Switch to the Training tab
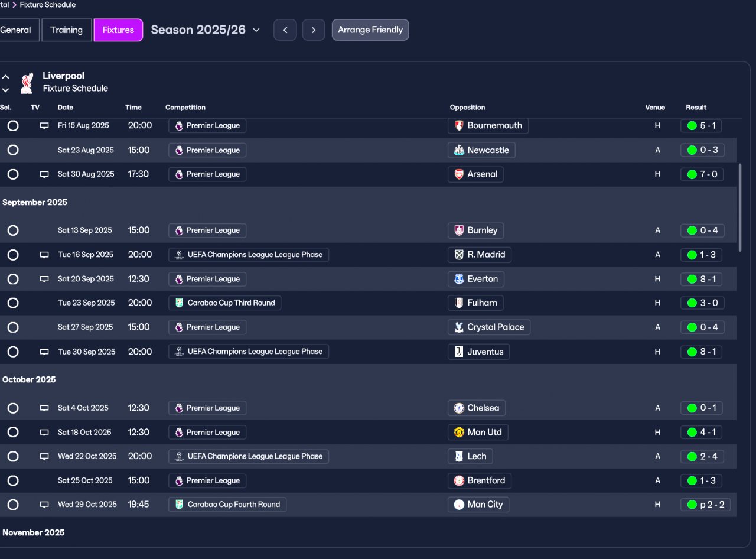 coord(67,30)
